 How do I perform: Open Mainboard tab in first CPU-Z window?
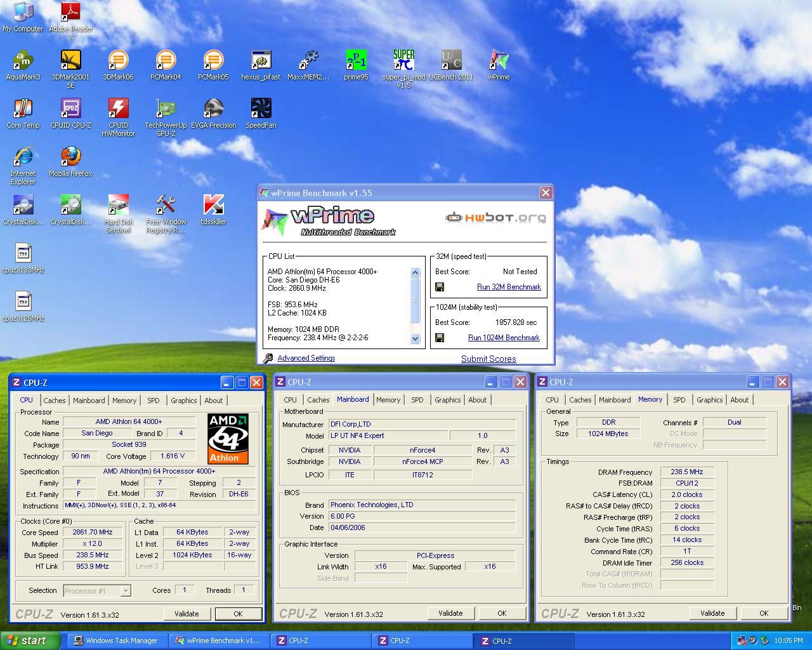click(89, 401)
